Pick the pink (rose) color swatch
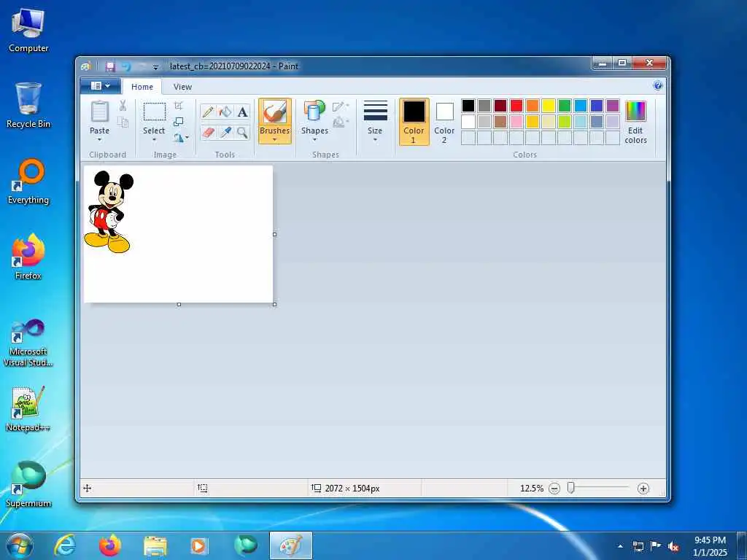The height and width of the screenshot is (560, 747). [x=516, y=122]
